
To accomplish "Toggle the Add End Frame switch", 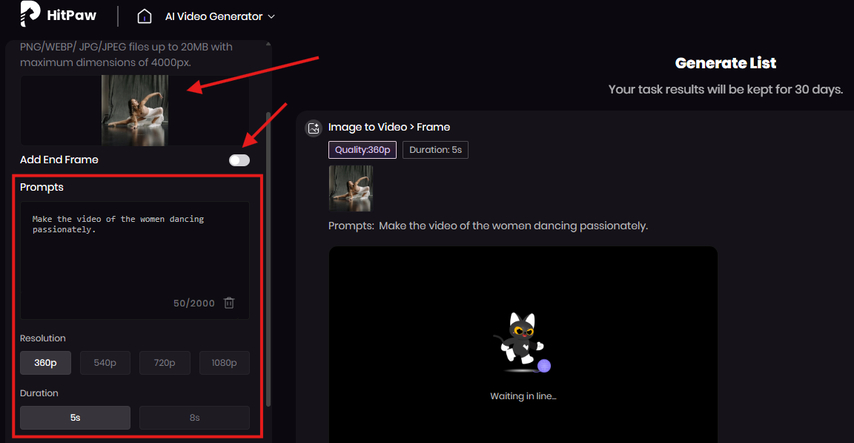I will [239, 160].
